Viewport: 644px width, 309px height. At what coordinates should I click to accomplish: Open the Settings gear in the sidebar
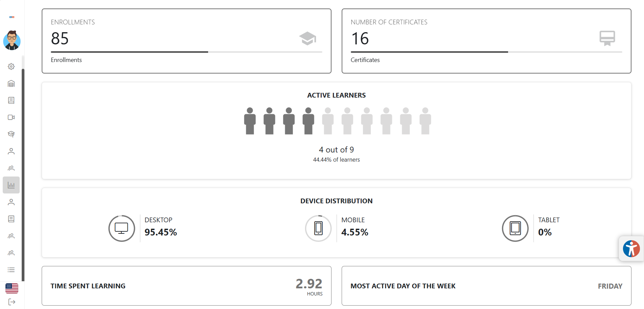coord(11,66)
